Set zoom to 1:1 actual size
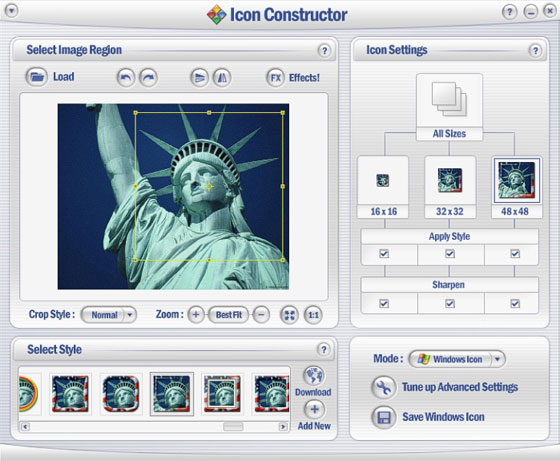 tap(313, 315)
